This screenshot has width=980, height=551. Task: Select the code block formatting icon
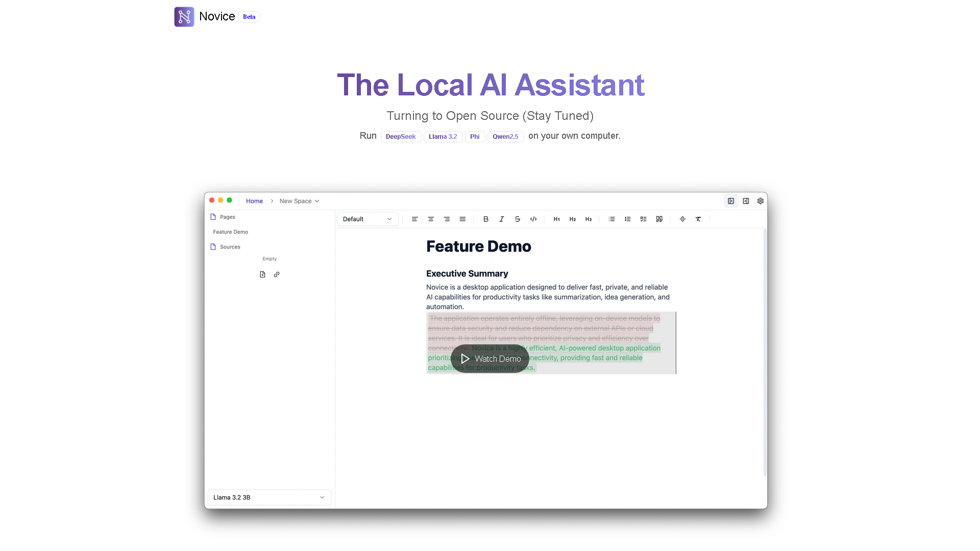click(x=533, y=219)
